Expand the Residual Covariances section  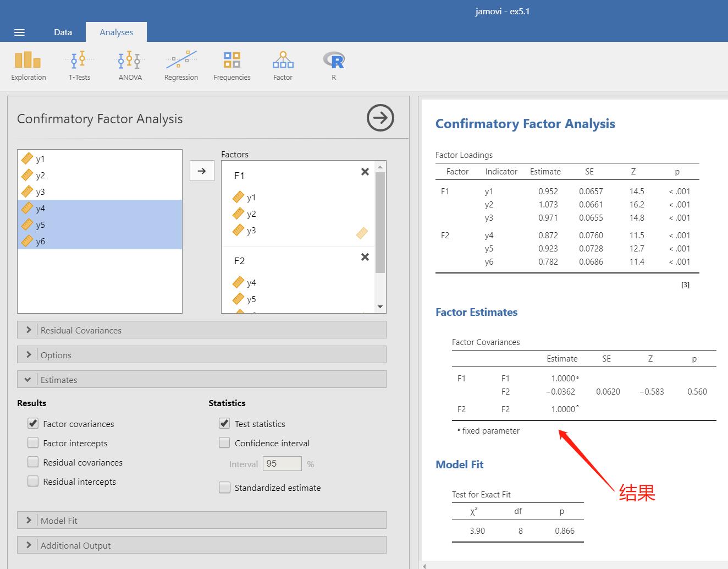point(202,330)
